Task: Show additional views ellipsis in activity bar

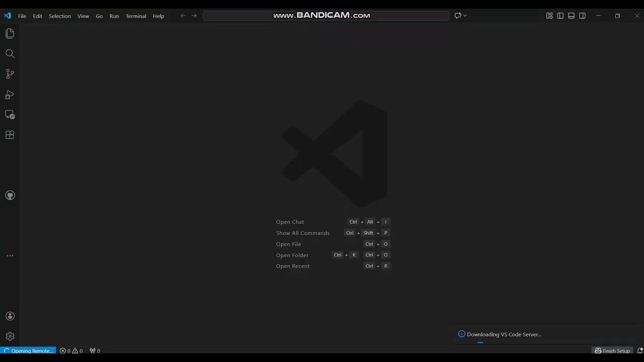Action: [x=10, y=256]
